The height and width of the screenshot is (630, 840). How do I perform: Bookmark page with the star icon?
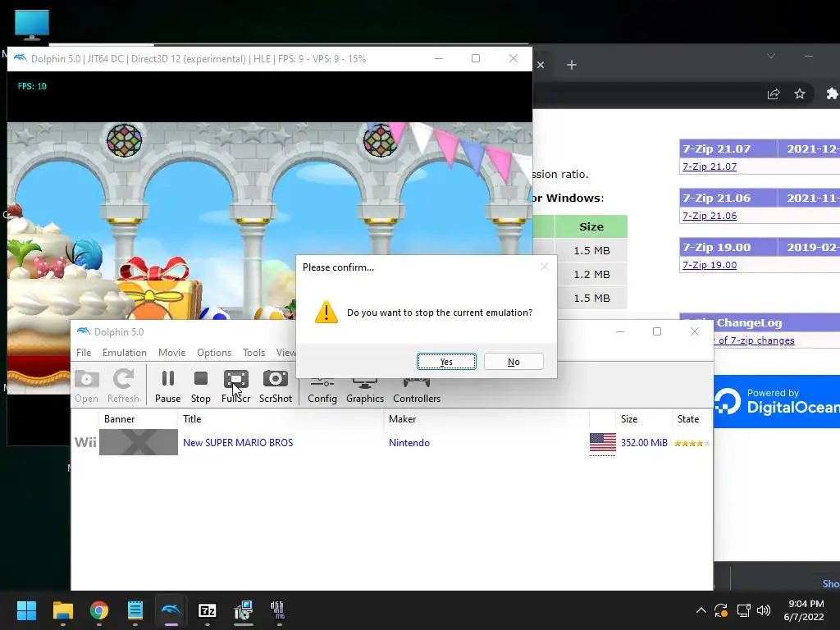click(800, 94)
